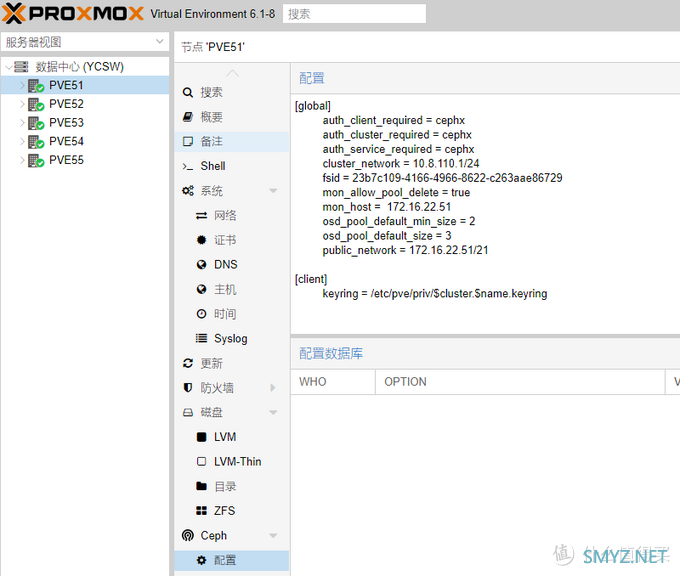The height and width of the screenshot is (576, 680).
Task: Click the 备注 note icon
Action: coord(188,141)
